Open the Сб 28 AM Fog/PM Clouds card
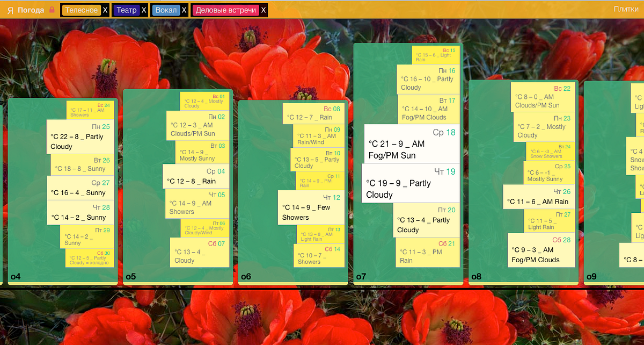The image size is (644, 345). 541,249
